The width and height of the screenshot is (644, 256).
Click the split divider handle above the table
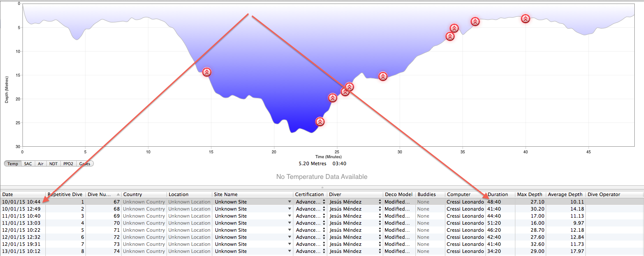(322, 187)
